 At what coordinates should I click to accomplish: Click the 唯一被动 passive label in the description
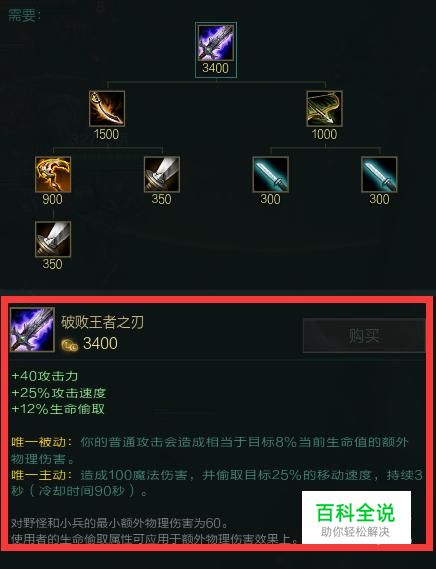click(x=39, y=442)
